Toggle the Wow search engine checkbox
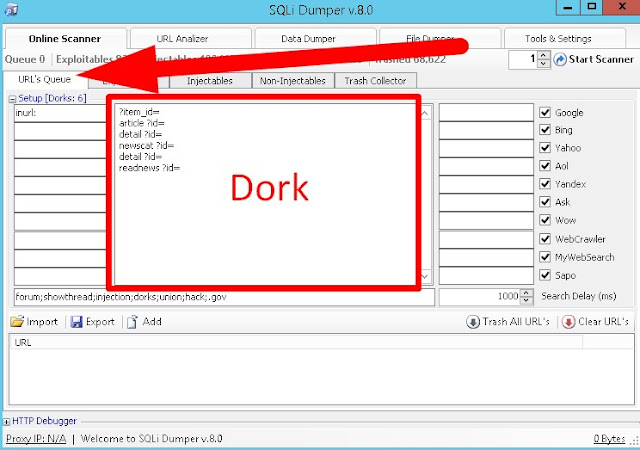Screen dimensions: 640x450 coord(545,220)
